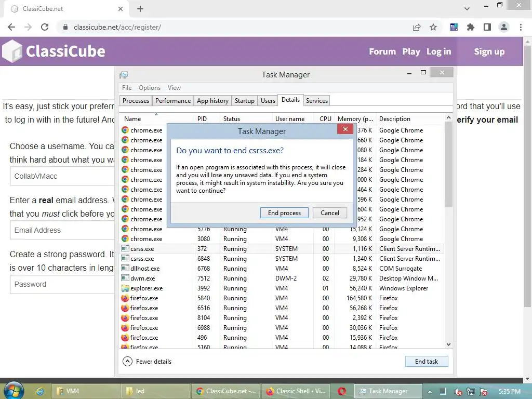Click the address bar URL
This screenshot has height=399, width=532.
(117, 27)
